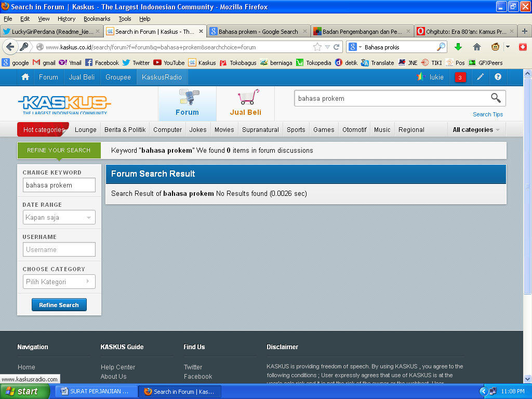
Task: Expand the Kapan saja date range dropdown
Action: [x=59, y=217]
